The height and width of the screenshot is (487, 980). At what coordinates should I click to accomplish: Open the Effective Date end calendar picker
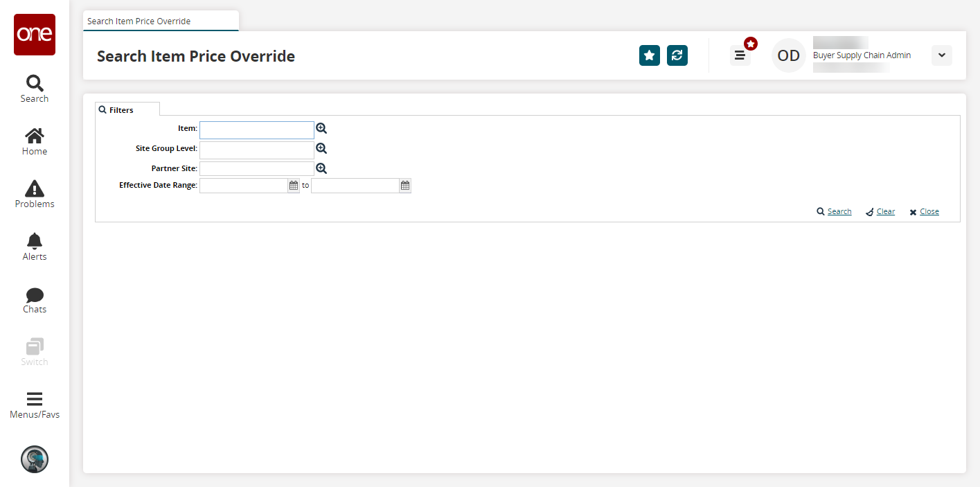[x=405, y=186]
